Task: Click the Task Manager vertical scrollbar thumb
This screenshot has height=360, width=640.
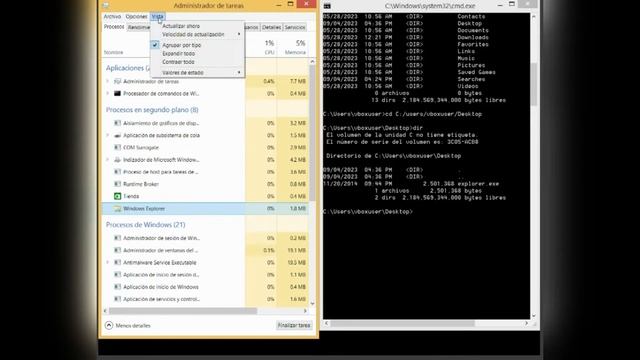Action: coord(312,133)
